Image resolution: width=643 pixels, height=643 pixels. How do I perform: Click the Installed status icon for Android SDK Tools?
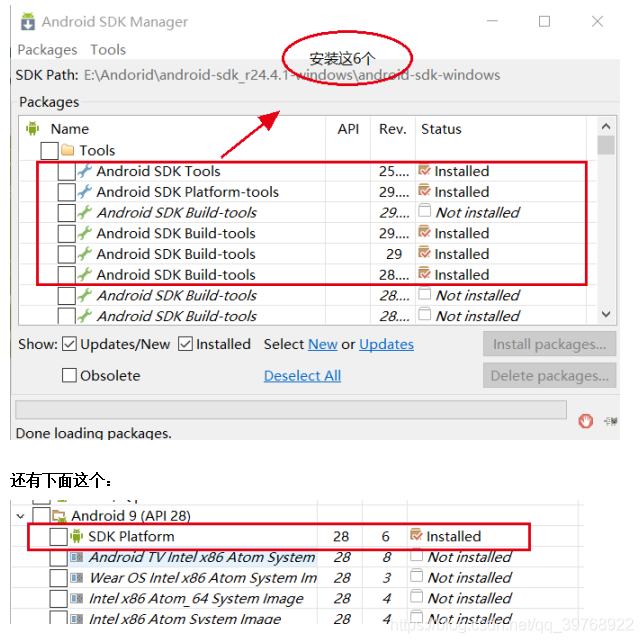point(424,170)
